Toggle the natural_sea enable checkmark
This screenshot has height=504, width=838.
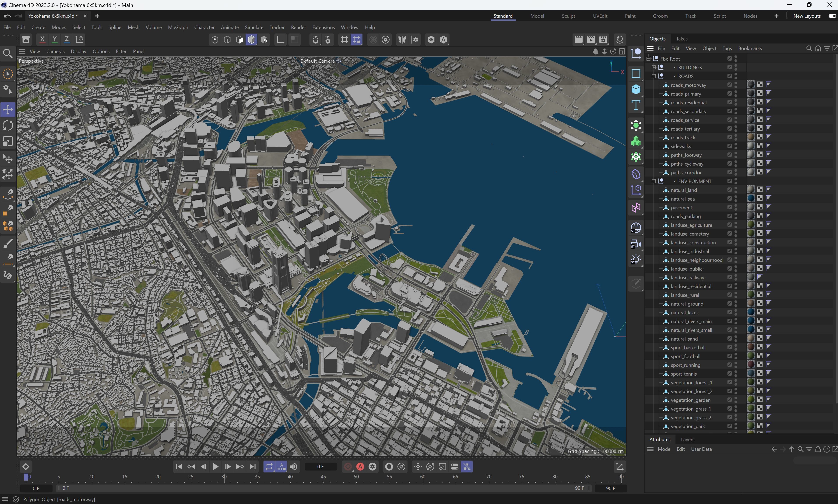tap(729, 199)
